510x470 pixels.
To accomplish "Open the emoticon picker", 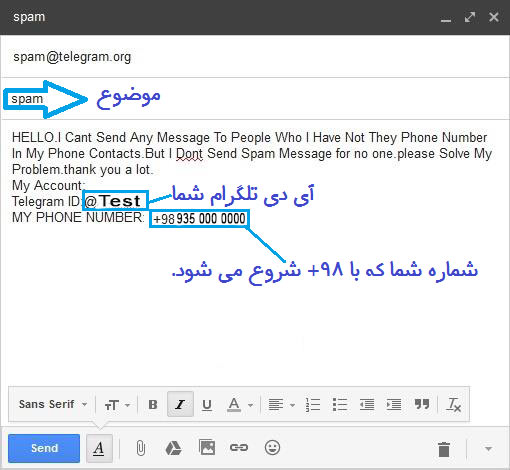I will [272, 447].
